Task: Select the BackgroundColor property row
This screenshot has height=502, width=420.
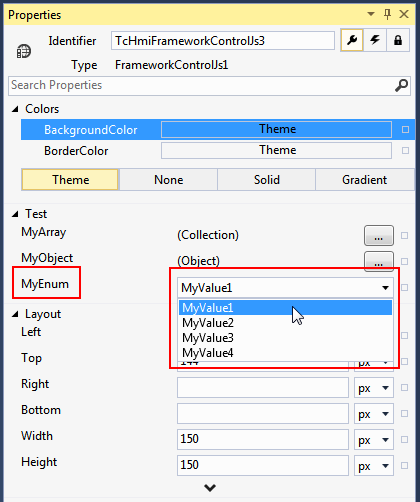Action: (218, 129)
